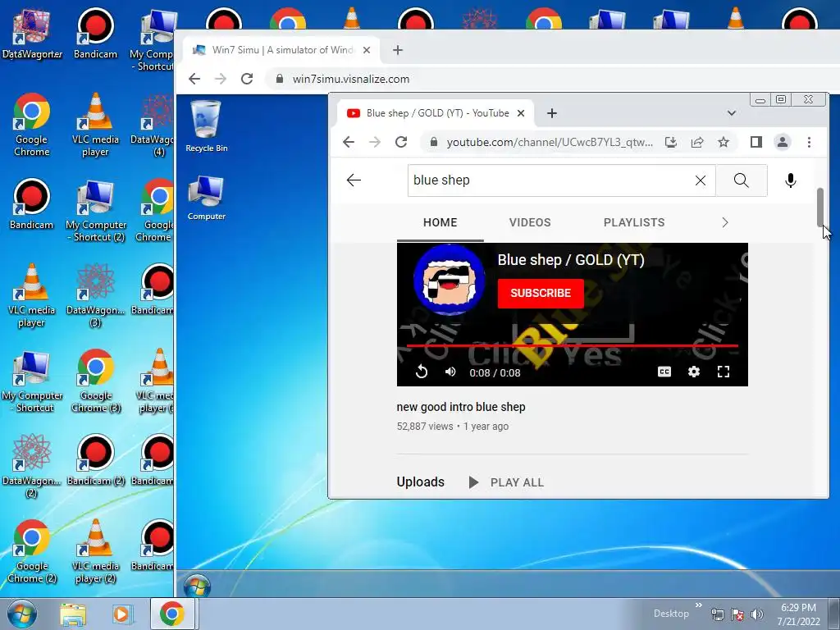Image resolution: width=840 pixels, height=630 pixels.
Task: Click the YouTube search magnifier button
Action: pos(741,180)
